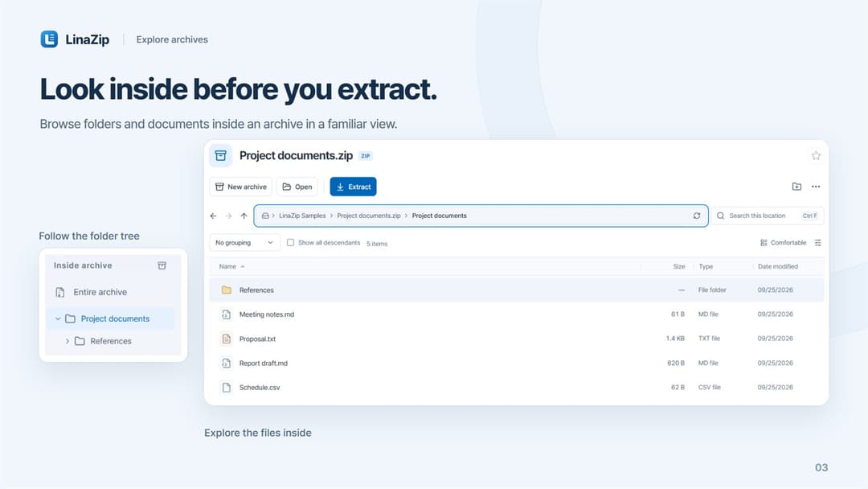Select the References folder row name

[256, 290]
